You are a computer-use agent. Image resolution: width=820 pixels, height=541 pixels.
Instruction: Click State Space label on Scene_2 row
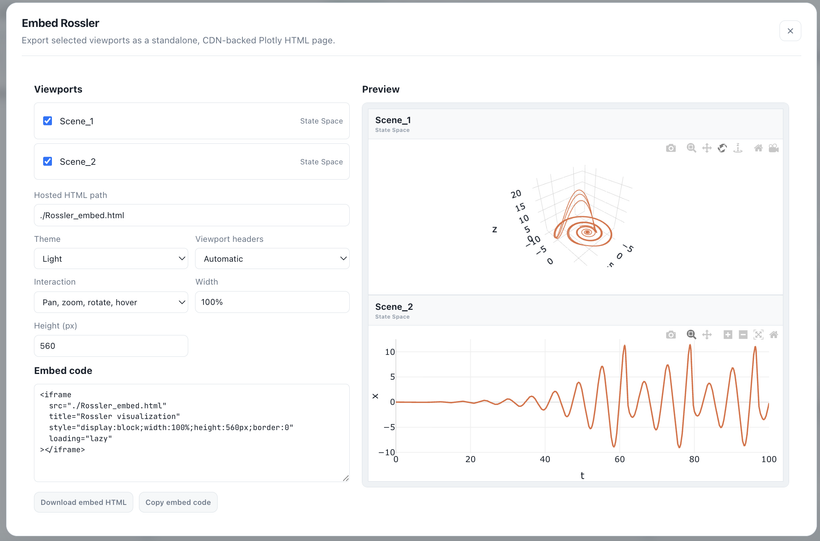point(322,162)
